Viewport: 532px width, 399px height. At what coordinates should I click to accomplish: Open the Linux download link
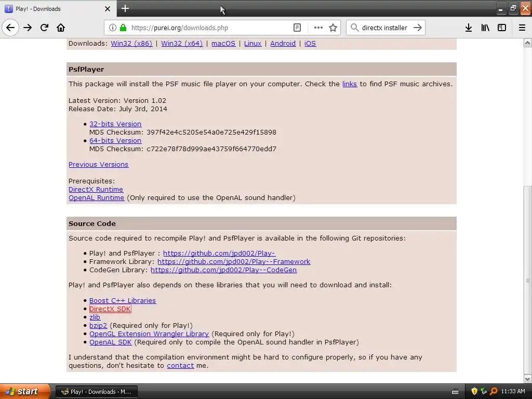[x=253, y=44]
